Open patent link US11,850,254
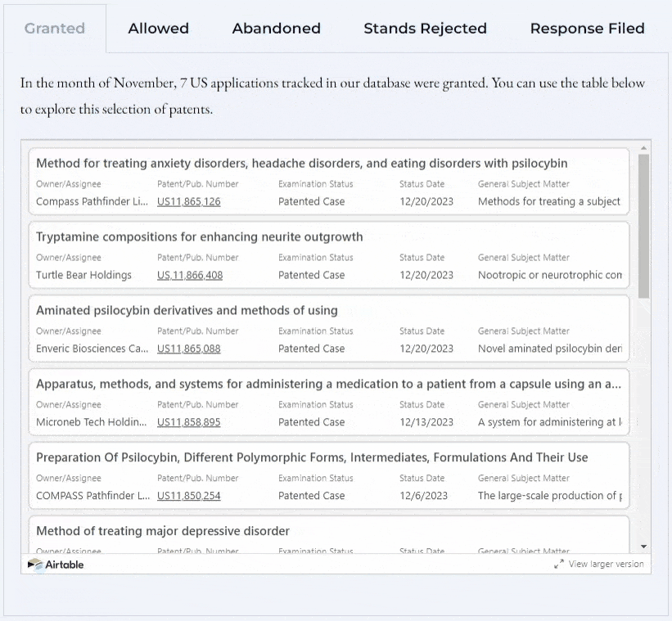The image size is (672, 621). click(188, 496)
